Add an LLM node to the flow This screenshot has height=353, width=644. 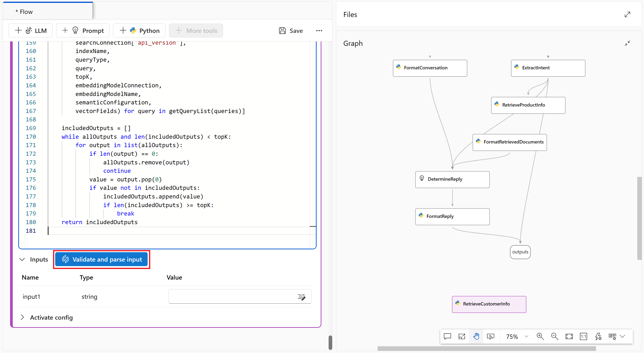(30, 30)
